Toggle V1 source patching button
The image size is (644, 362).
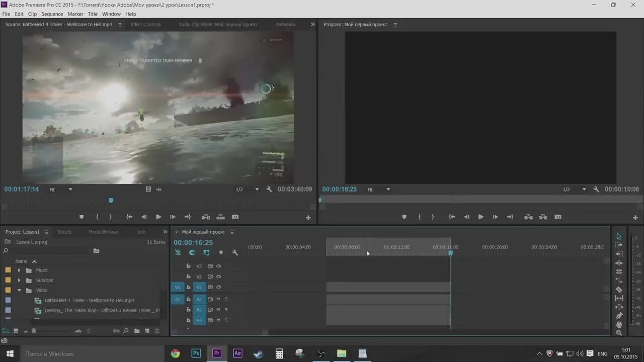(177, 287)
